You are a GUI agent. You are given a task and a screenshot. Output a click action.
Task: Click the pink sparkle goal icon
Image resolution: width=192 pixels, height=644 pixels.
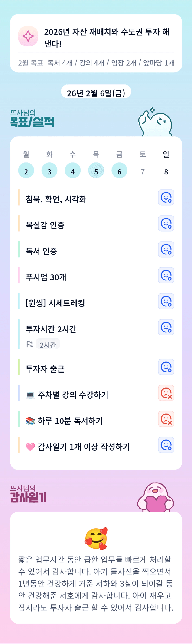tap(28, 36)
